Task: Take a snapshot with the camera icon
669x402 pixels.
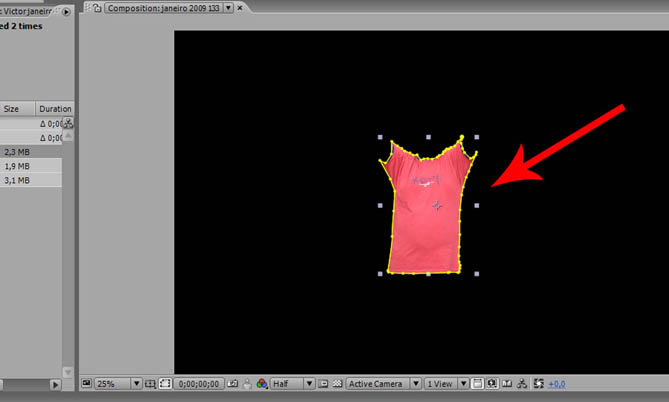Action: point(232,383)
